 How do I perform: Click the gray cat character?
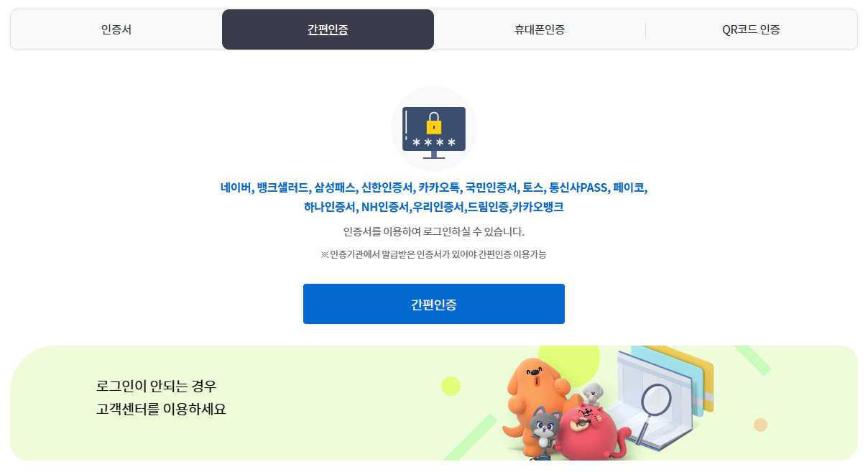(x=545, y=430)
